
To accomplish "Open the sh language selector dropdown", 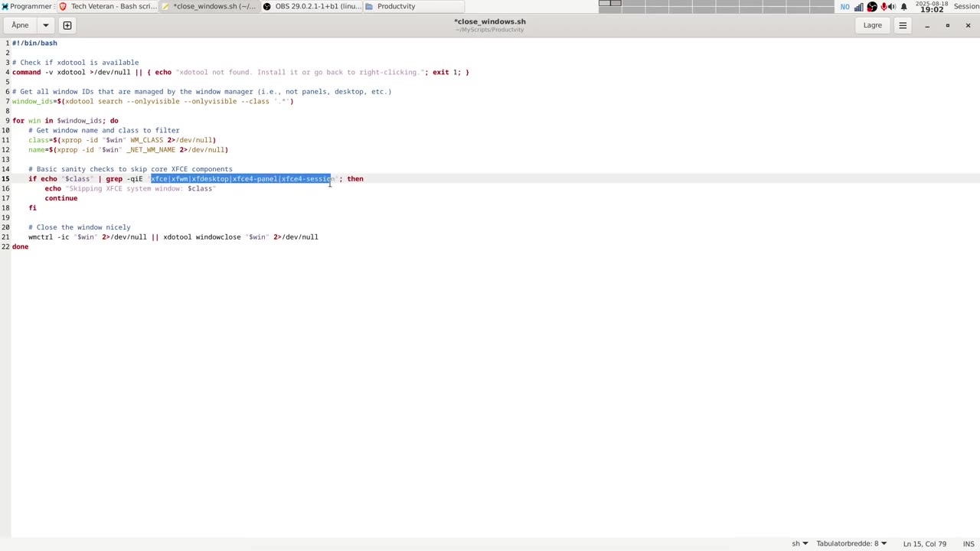I will tap(799, 543).
